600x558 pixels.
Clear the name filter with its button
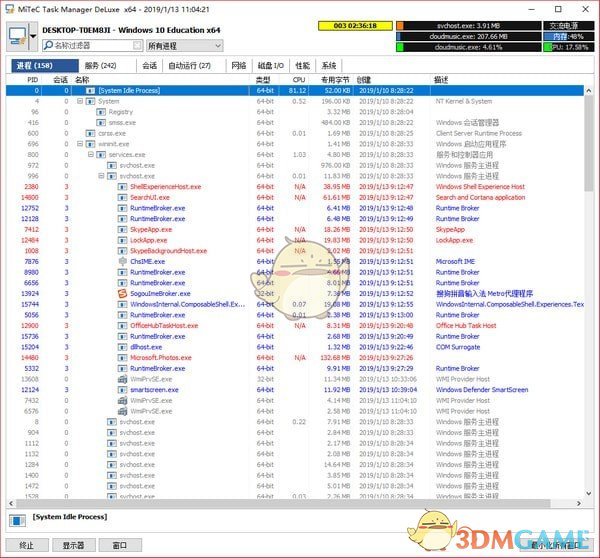137,46
